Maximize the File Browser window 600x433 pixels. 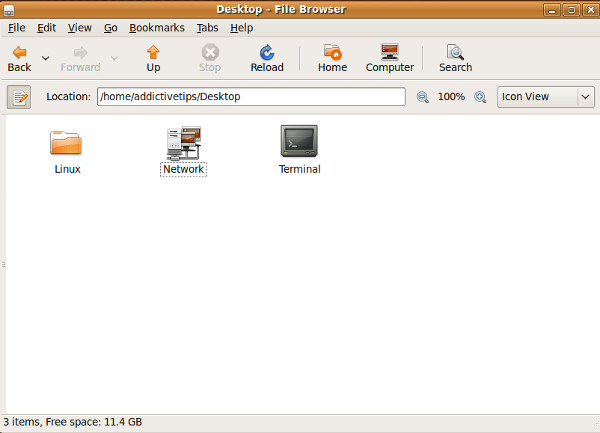571,10
